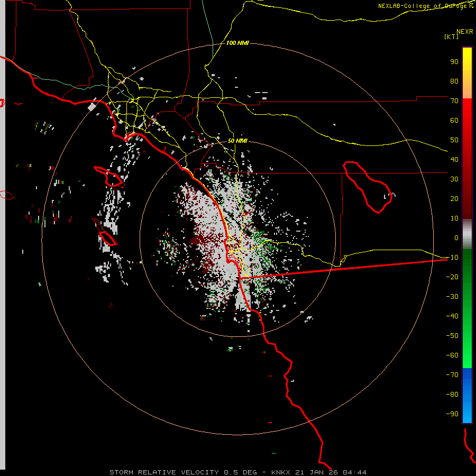Click the "50 NMI" range ring label

point(237,141)
